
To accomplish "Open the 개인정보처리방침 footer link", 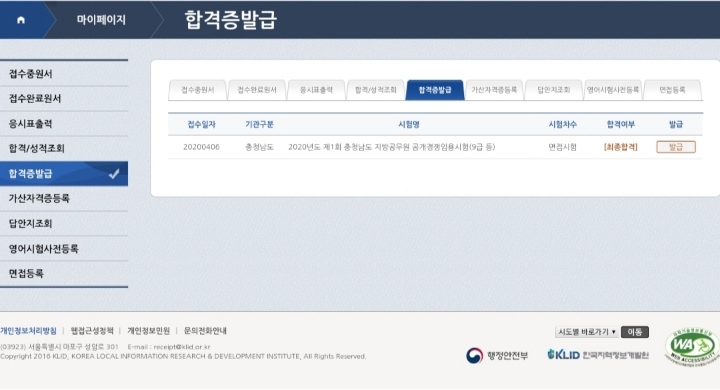I will [28, 331].
